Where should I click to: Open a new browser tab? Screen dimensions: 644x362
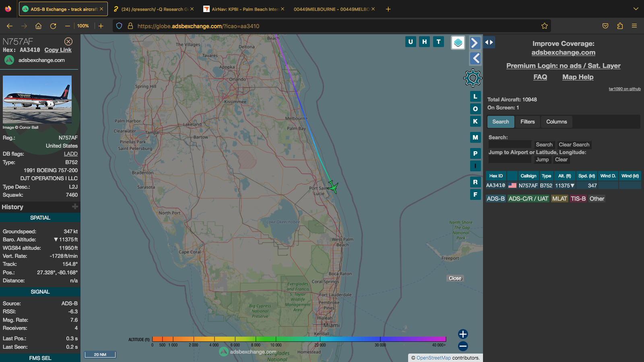(x=388, y=9)
